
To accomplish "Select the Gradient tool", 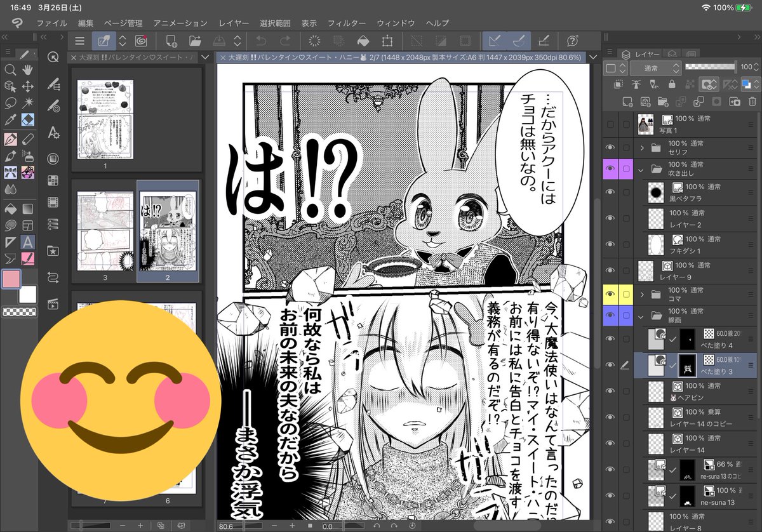I will pos(28,208).
